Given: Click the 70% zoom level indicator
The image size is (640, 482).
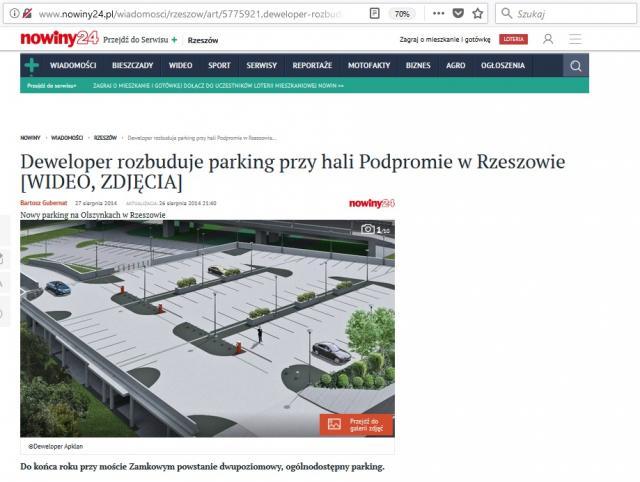Looking at the screenshot, I should (x=402, y=14).
